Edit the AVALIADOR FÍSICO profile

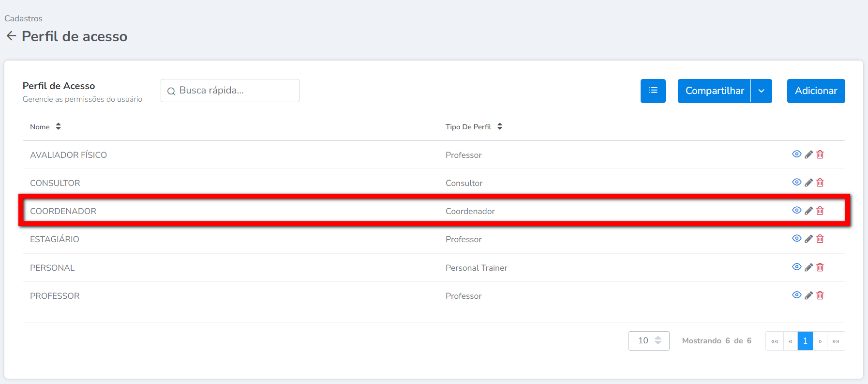tap(808, 154)
